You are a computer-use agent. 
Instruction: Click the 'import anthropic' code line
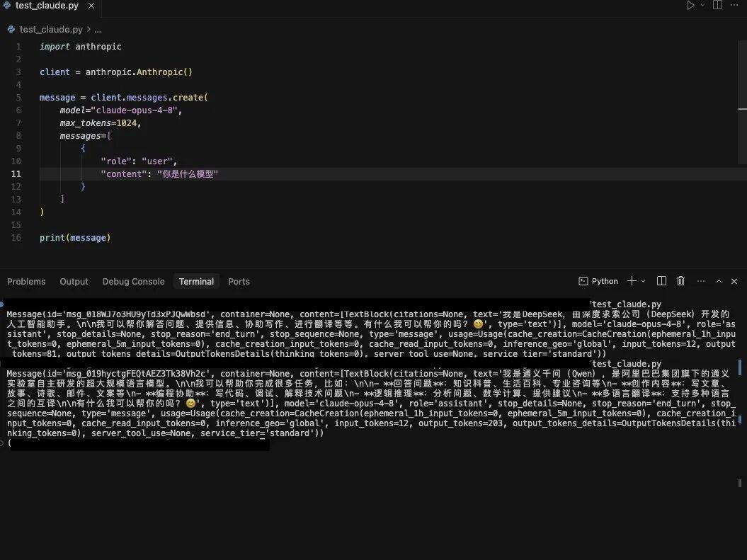coord(81,46)
